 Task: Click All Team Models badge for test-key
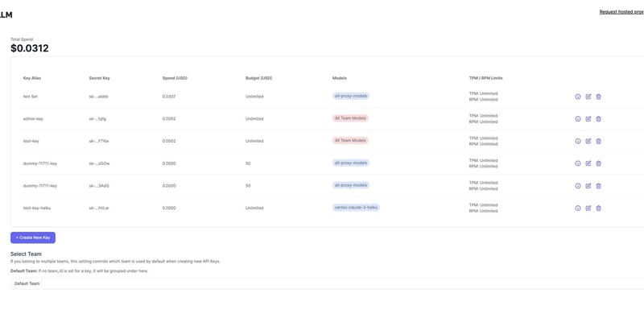pos(350,140)
